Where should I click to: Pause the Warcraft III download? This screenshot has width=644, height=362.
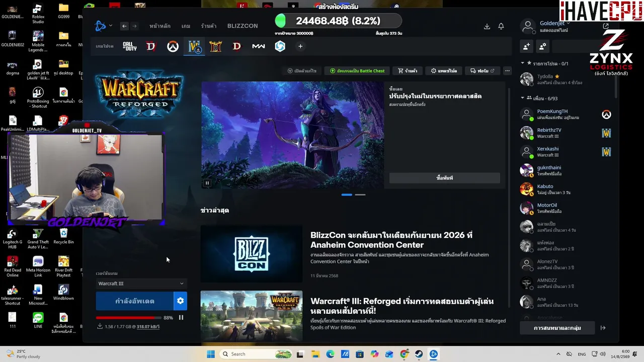pyautogui.click(x=181, y=318)
